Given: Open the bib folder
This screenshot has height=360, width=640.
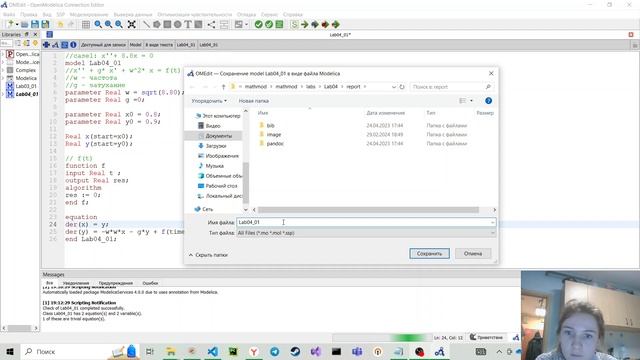Looking at the screenshot, I should tap(270, 126).
